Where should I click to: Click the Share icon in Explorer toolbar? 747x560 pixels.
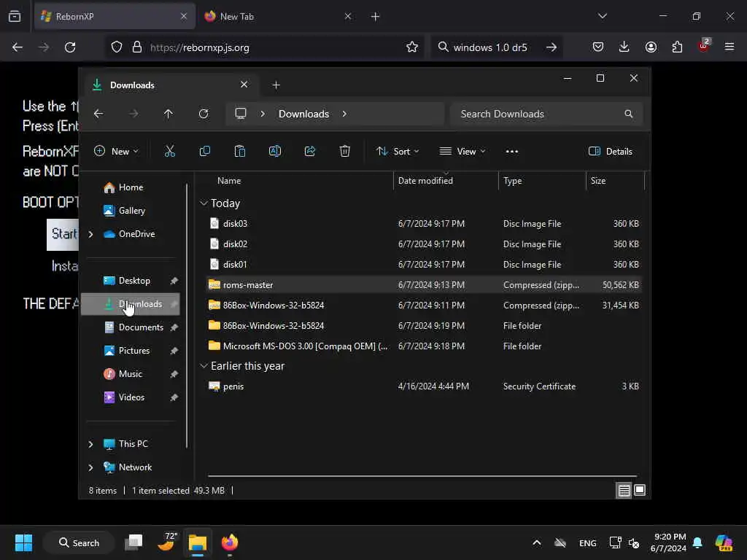point(309,152)
